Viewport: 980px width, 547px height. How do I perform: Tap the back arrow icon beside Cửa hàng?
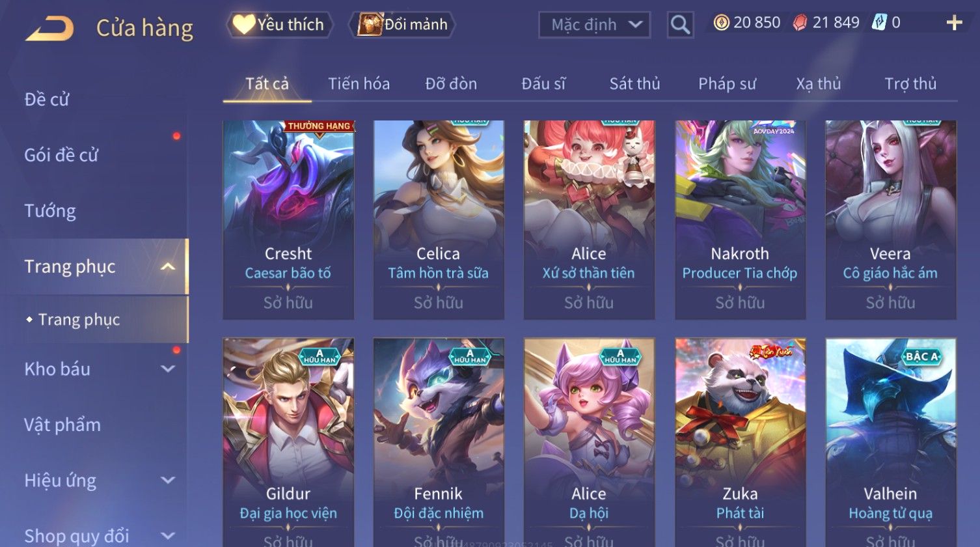point(49,29)
